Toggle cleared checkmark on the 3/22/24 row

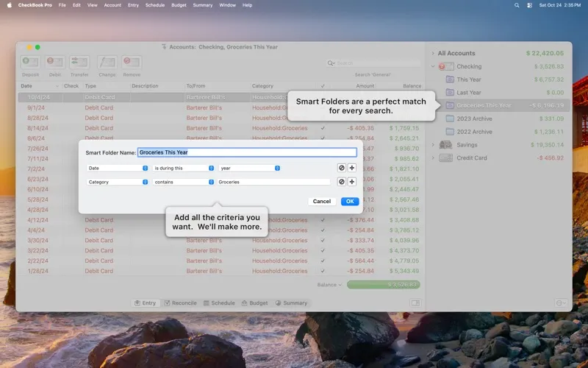coord(323,250)
